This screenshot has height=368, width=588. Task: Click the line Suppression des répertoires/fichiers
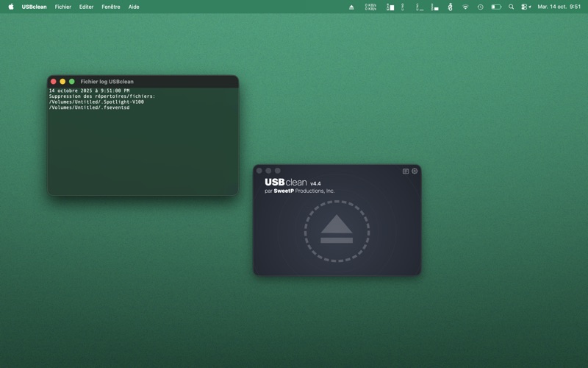[x=102, y=96]
